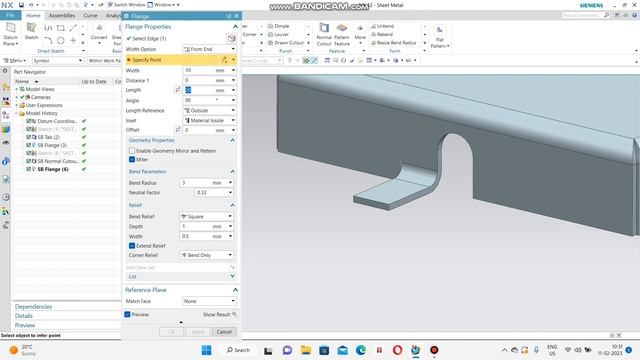The image size is (640, 360).
Task: Select the Circle sketch tool
Action: click(x=61, y=40)
